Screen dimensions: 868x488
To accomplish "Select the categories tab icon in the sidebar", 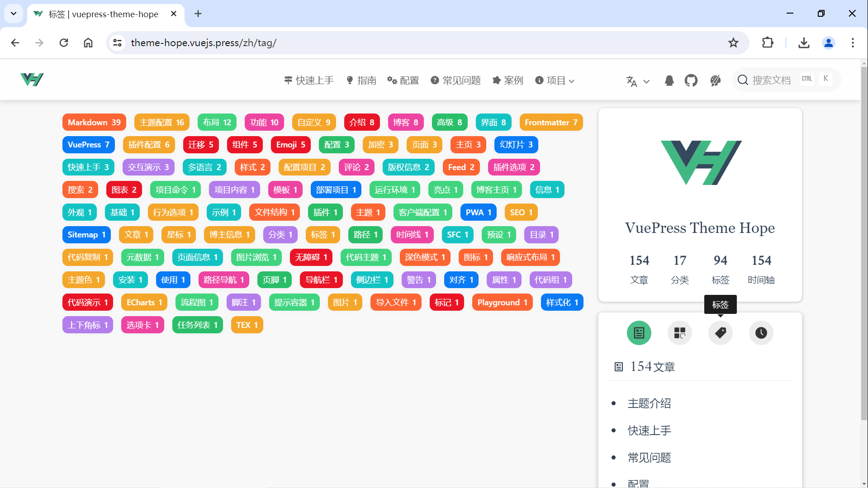I will pyautogui.click(x=679, y=333).
